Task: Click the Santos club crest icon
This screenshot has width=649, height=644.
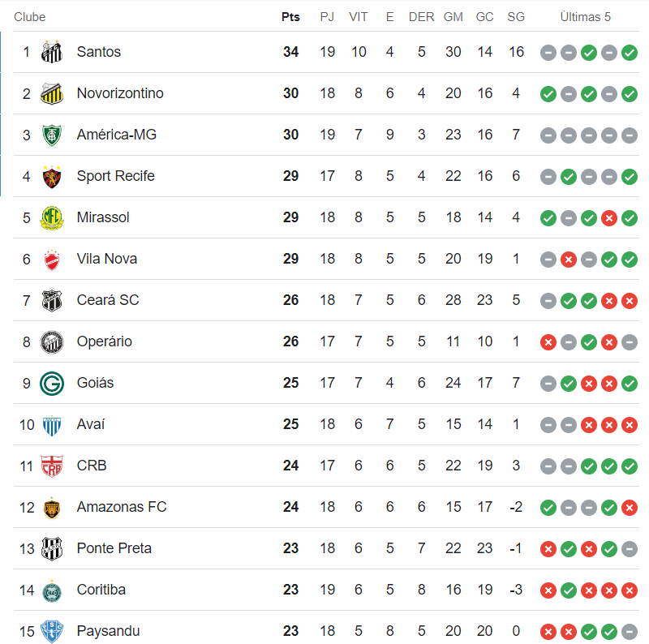Action: click(x=51, y=52)
